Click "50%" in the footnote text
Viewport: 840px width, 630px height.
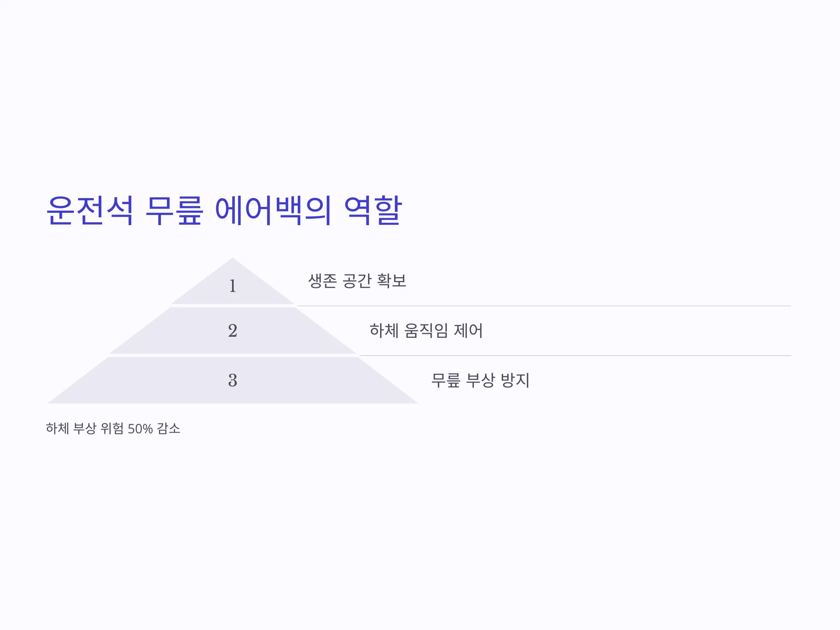pyautogui.click(x=140, y=429)
